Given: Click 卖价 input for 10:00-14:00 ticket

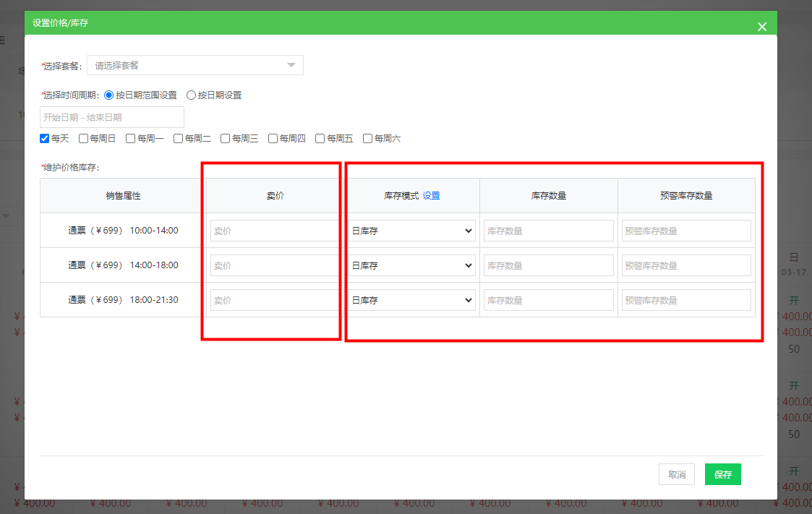Looking at the screenshot, I should [x=274, y=231].
